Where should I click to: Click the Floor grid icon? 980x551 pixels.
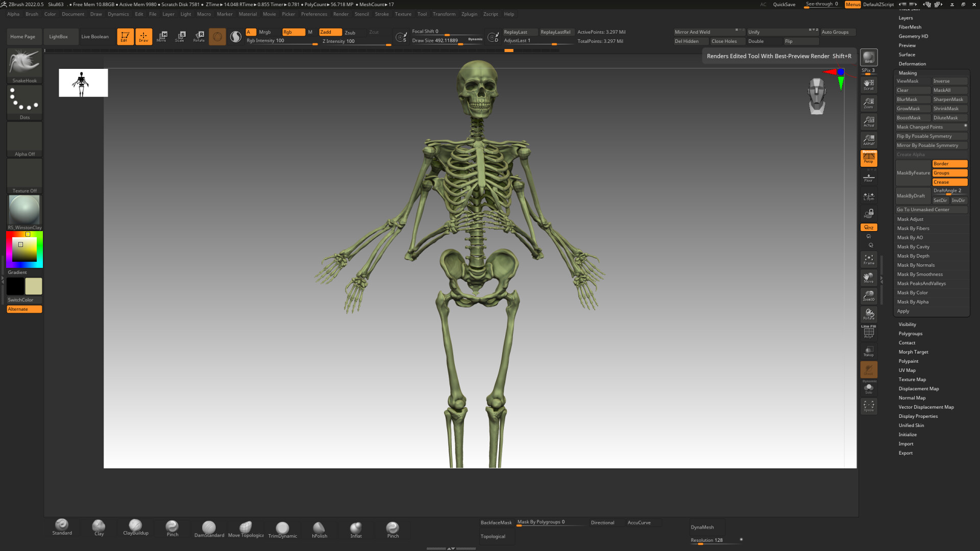point(868,178)
